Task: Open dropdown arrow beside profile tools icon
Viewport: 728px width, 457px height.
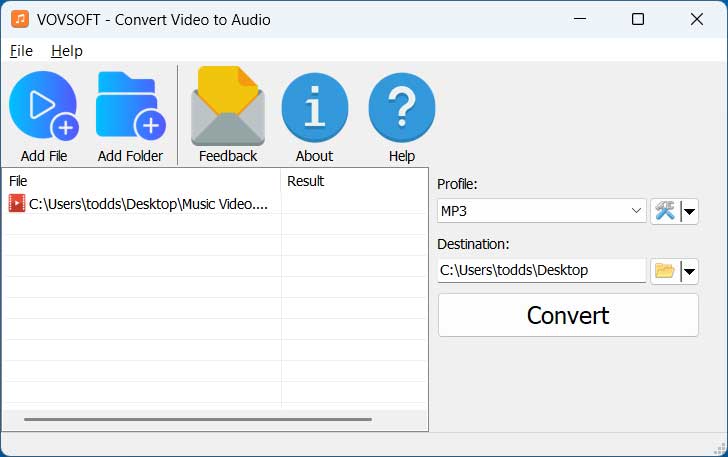Action: click(689, 211)
